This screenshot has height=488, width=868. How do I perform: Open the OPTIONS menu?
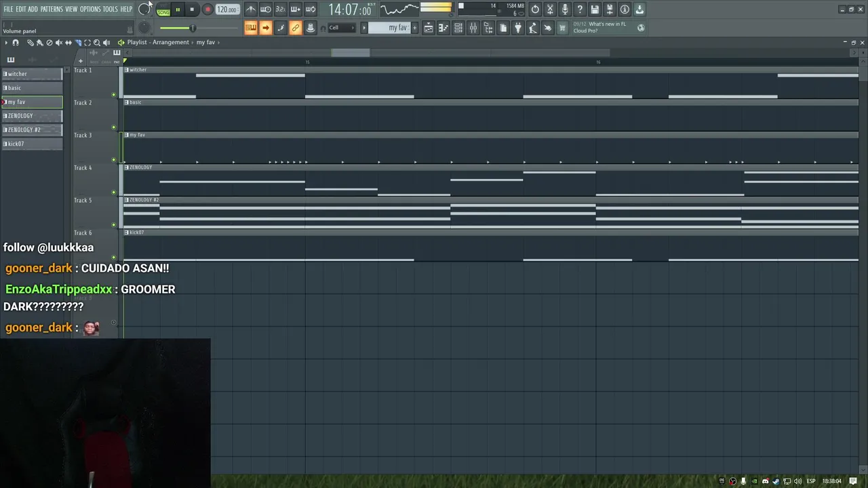[90, 9]
